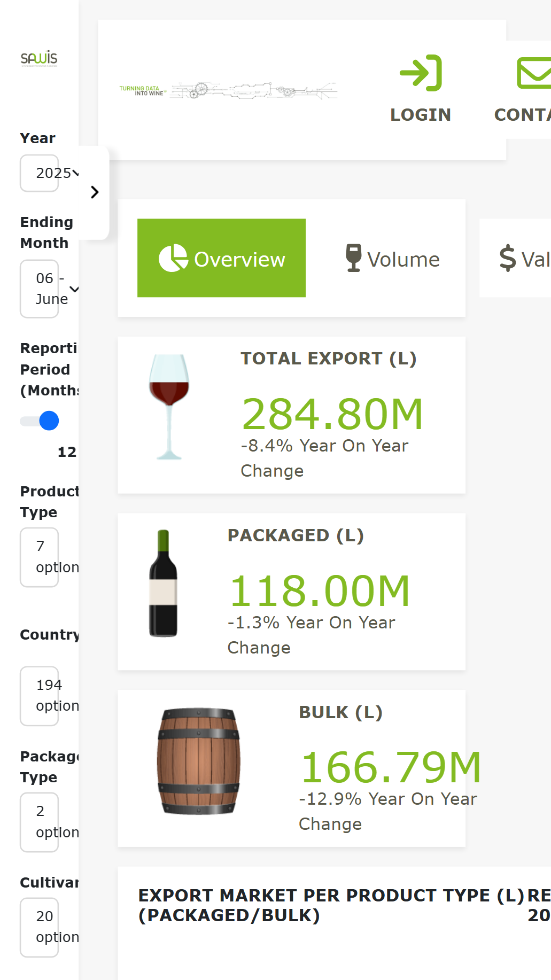Click the red wine glass image

click(x=169, y=407)
